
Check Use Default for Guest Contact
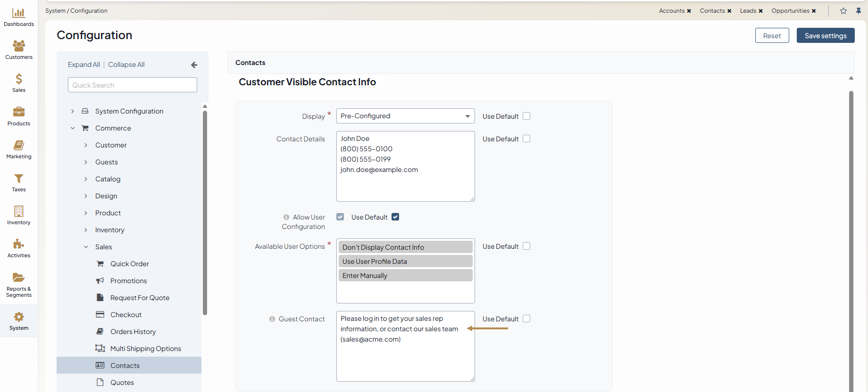click(x=526, y=318)
